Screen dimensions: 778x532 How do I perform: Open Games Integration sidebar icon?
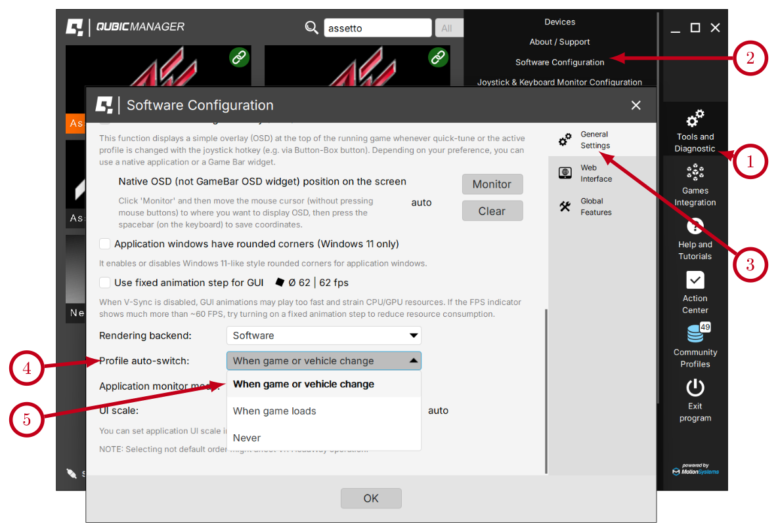pos(695,173)
